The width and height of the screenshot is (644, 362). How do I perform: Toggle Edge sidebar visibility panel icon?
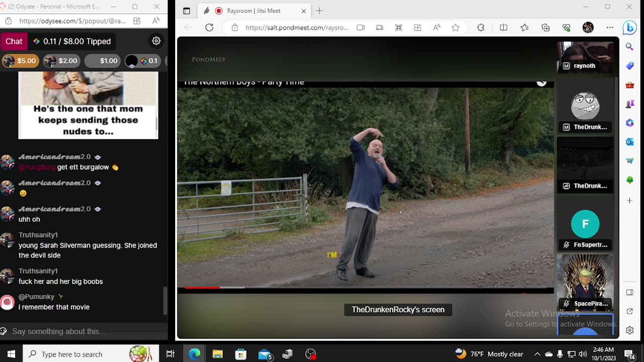pyautogui.click(x=629, y=293)
